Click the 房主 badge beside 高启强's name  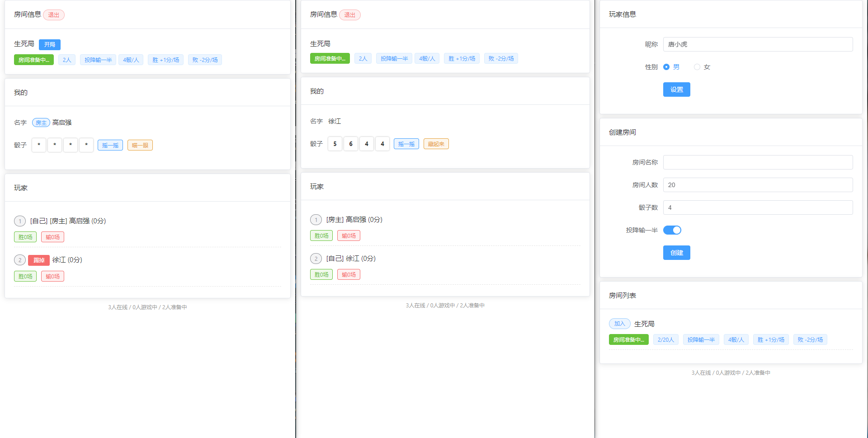pyautogui.click(x=41, y=122)
